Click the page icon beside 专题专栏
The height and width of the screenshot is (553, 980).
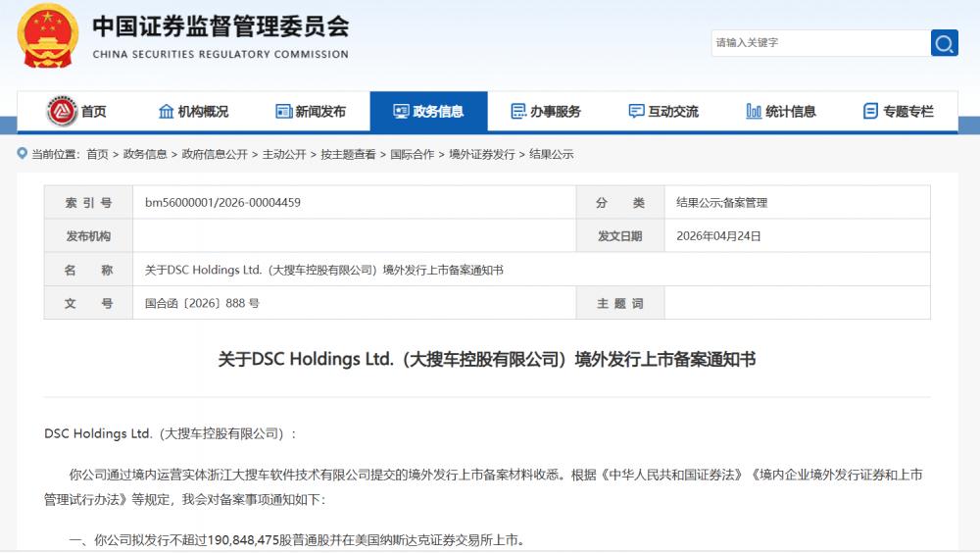870,112
